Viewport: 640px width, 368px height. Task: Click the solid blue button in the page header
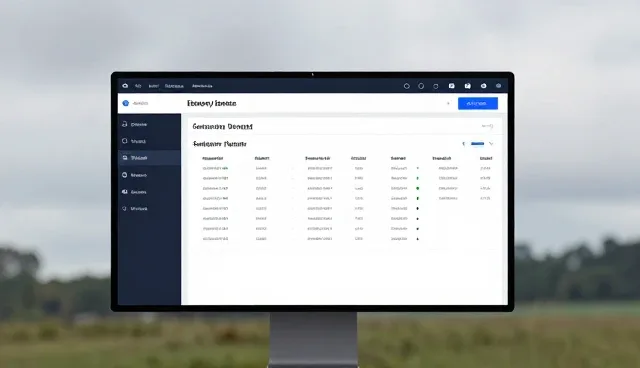[478, 104]
